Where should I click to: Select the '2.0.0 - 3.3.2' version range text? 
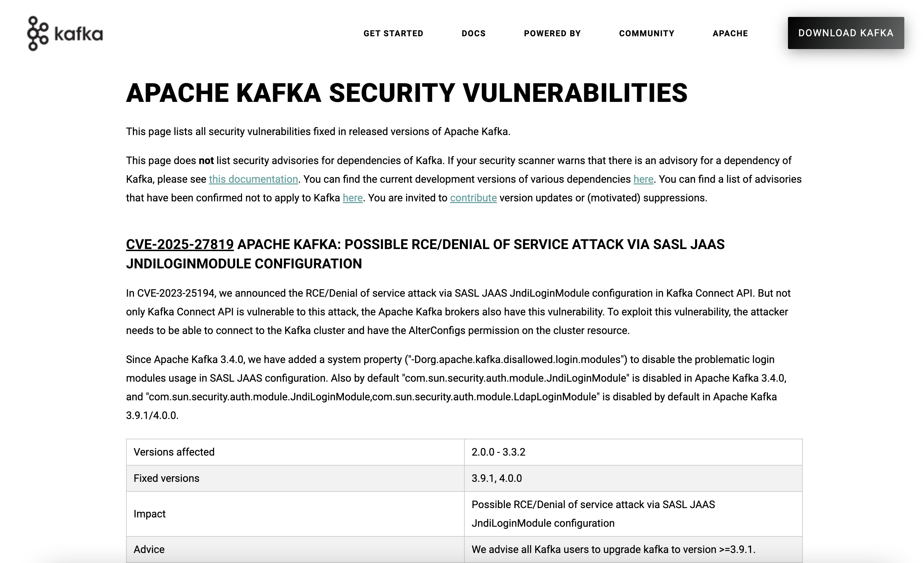499,452
